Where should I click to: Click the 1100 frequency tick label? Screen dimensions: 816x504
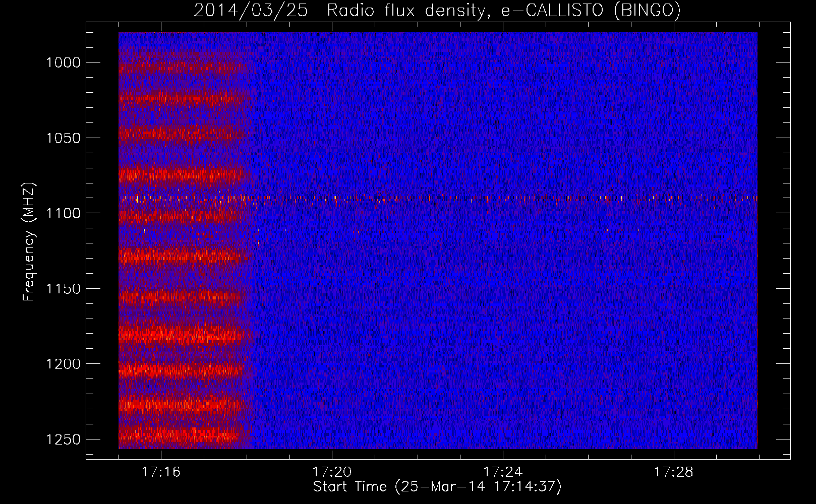tap(63, 213)
